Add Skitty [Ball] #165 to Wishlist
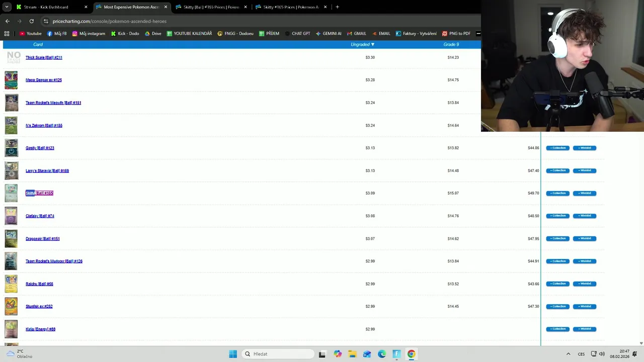This screenshot has width=644, height=362. (x=585, y=193)
